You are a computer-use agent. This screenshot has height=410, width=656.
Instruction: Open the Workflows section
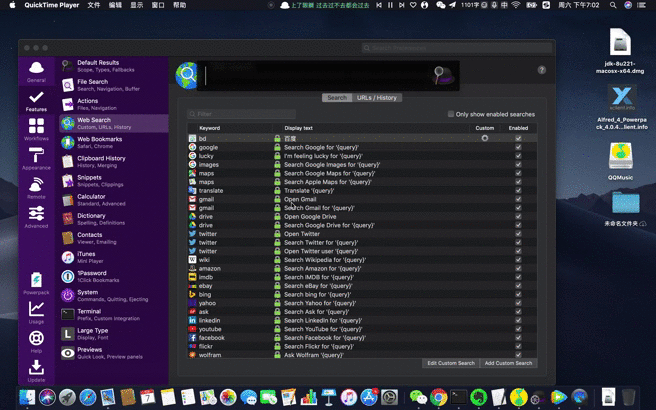click(36, 129)
